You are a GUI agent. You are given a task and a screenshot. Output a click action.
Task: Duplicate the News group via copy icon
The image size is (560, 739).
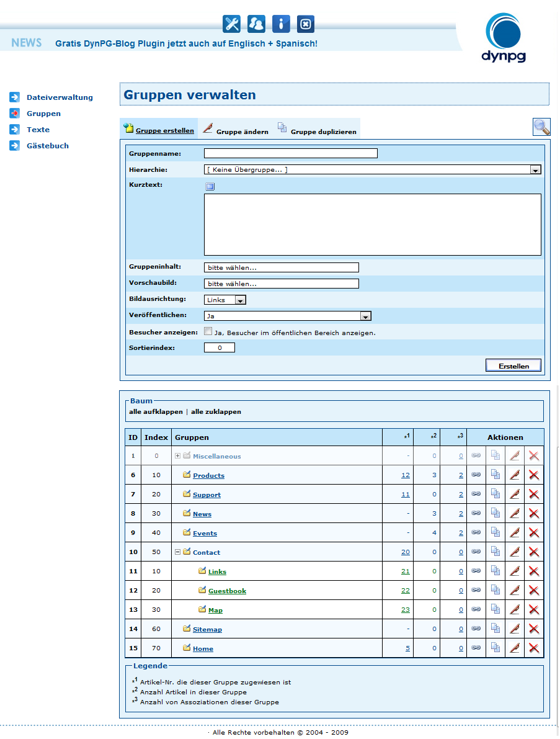tap(495, 514)
